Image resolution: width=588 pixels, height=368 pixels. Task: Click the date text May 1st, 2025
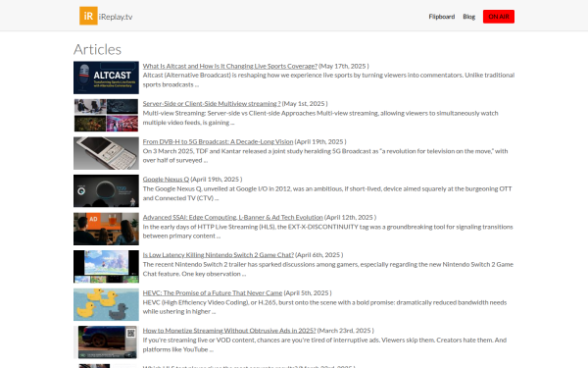305,104
